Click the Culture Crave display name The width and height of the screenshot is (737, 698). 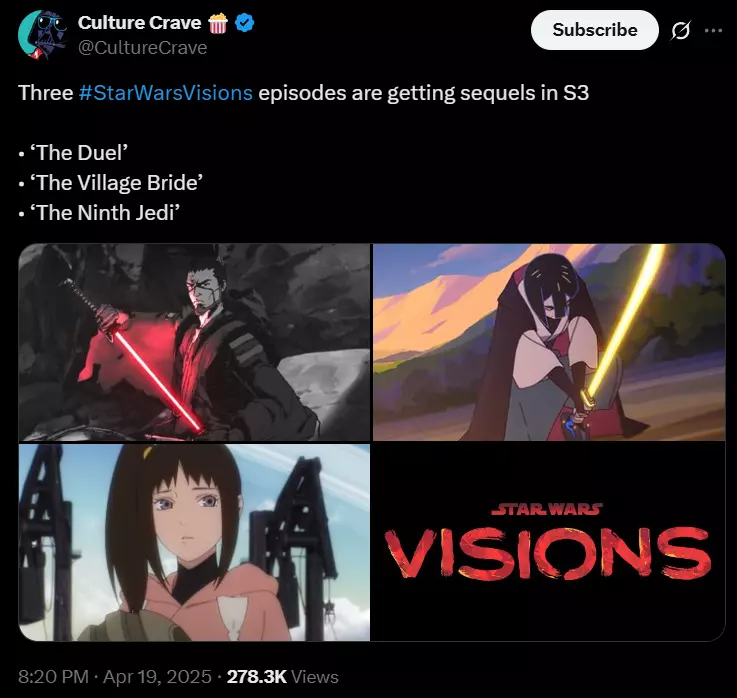(140, 23)
